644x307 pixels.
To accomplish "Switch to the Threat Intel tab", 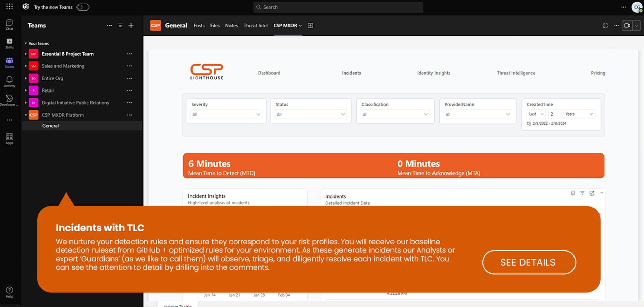I will tap(256, 25).
